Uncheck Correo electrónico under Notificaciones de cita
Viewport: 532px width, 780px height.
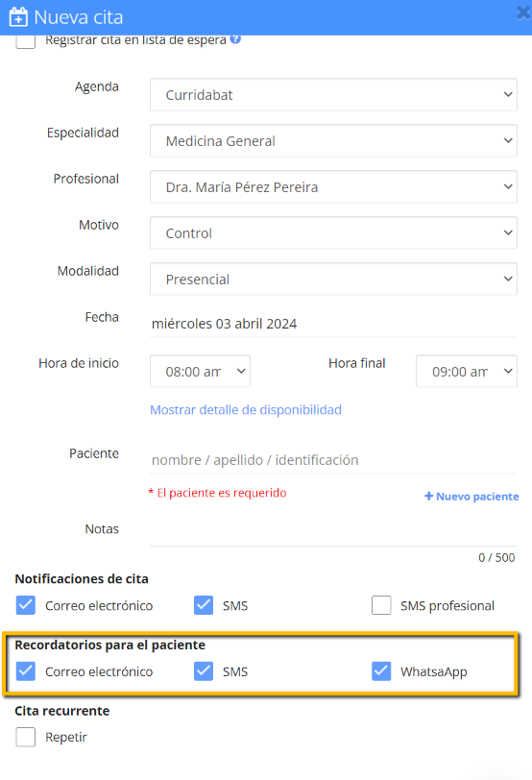coord(25,605)
